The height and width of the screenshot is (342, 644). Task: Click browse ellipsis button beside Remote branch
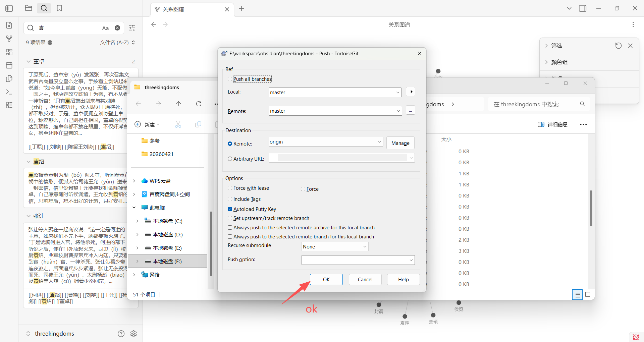click(x=411, y=111)
